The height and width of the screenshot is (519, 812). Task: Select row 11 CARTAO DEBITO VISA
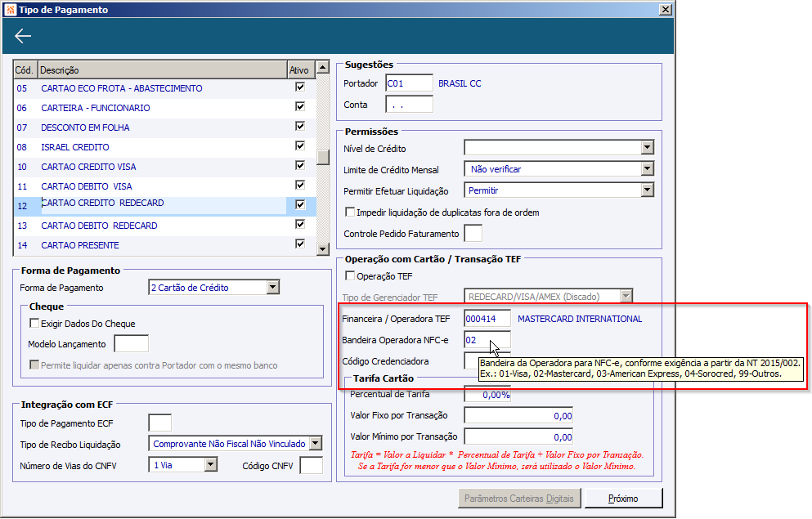[164, 187]
